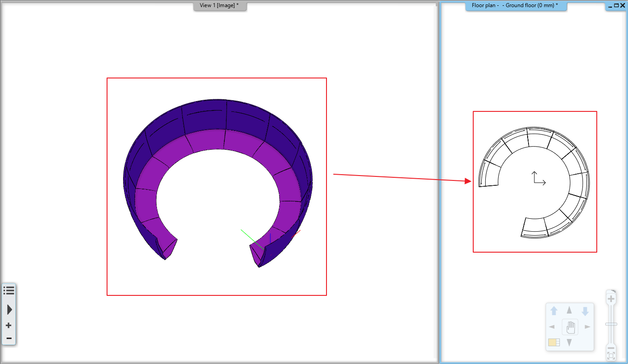
Task: Select the Floor plan Ground floor tab
Action: tap(516, 5)
